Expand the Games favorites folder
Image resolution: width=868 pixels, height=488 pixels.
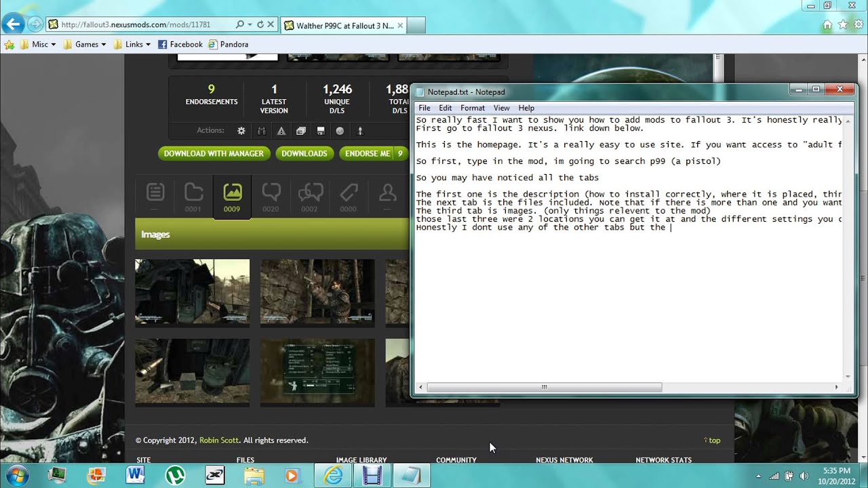coord(84,44)
